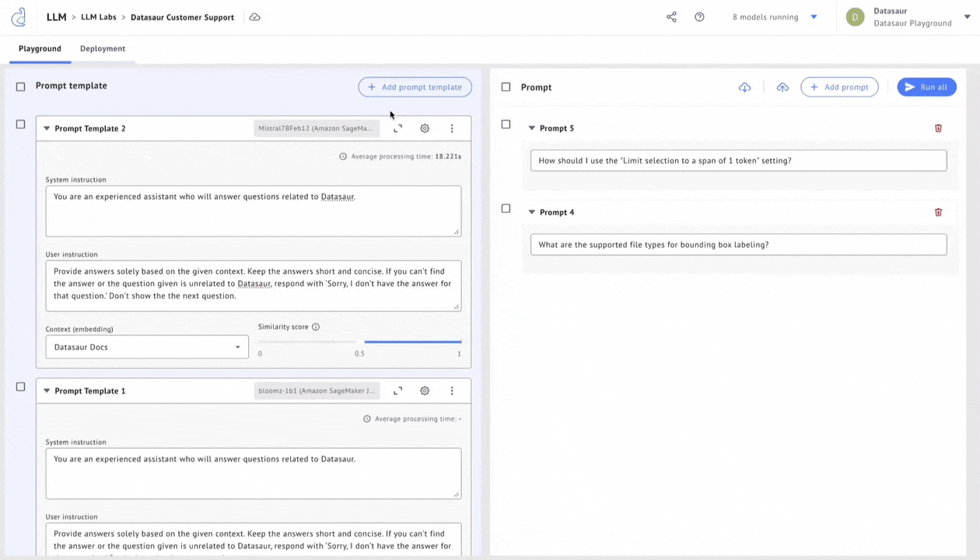Click the download prompts cloud icon
Image resolution: width=980 pixels, height=560 pixels.
coord(744,87)
